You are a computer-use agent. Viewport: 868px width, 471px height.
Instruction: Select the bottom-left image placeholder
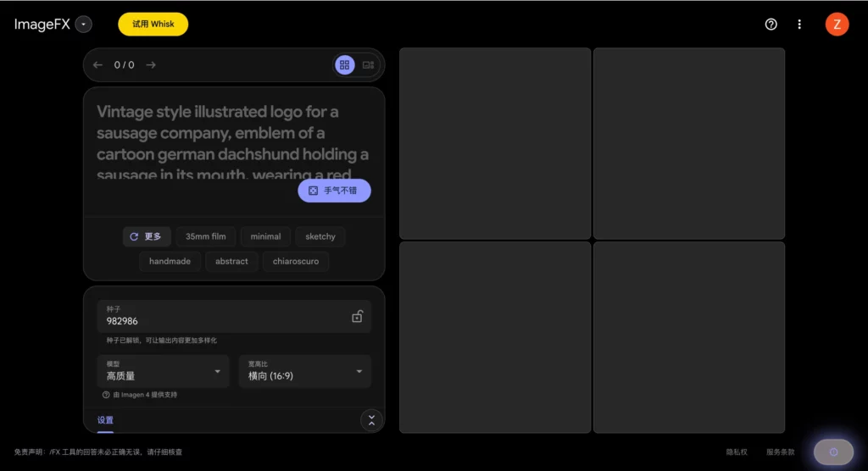tap(495, 337)
